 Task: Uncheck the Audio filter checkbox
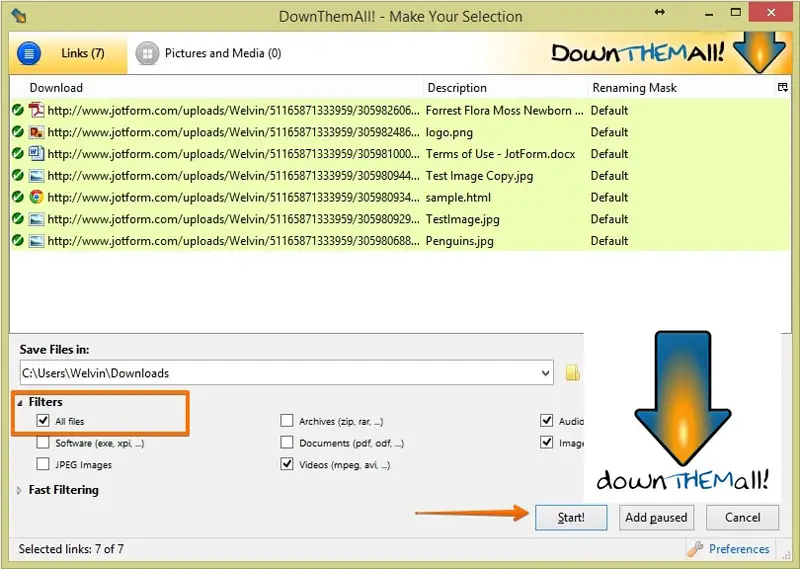546,420
